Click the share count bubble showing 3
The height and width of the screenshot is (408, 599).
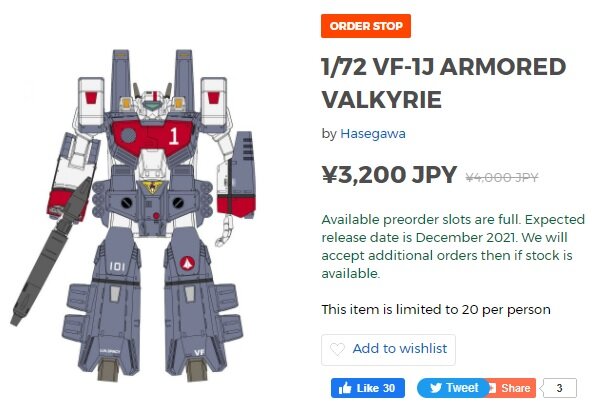coord(559,388)
